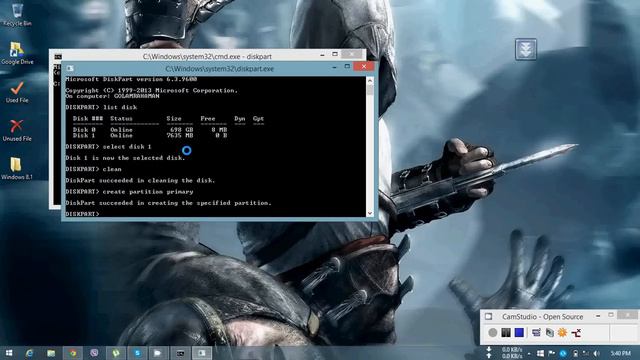Image resolution: width=640 pixels, height=360 pixels.
Task: Click the diskpart scrollbar down arrow
Action: click(x=370, y=213)
